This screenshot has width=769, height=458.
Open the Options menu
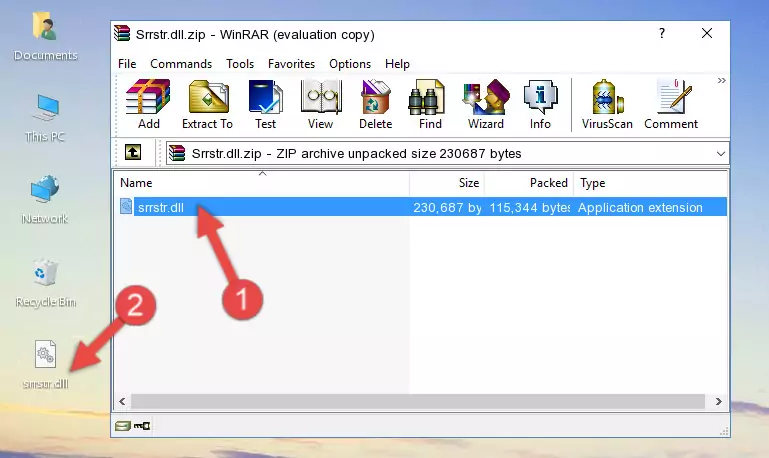coord(350,64)
